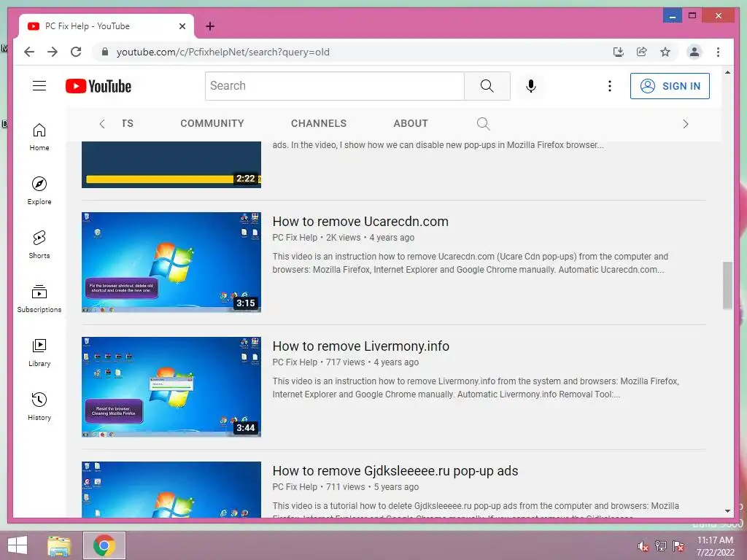Click the address bar URL
The height and width of the screenshot is (560, 747).
[223, 52]
